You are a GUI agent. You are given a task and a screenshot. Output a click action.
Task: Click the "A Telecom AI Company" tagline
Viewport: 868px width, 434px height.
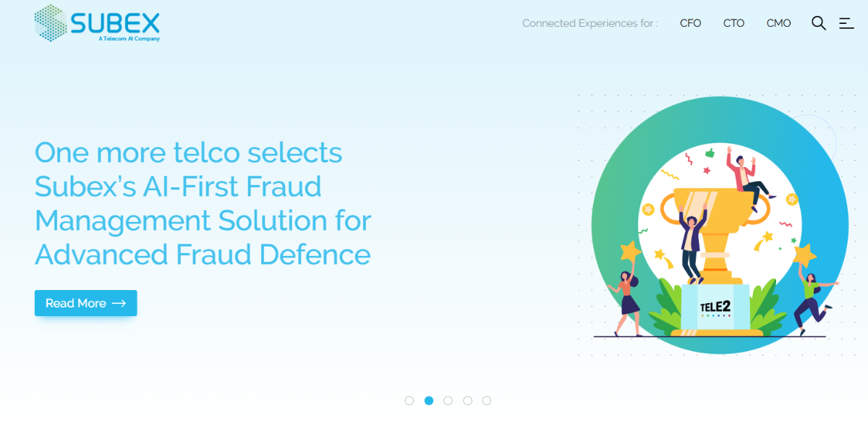(129, 39)
